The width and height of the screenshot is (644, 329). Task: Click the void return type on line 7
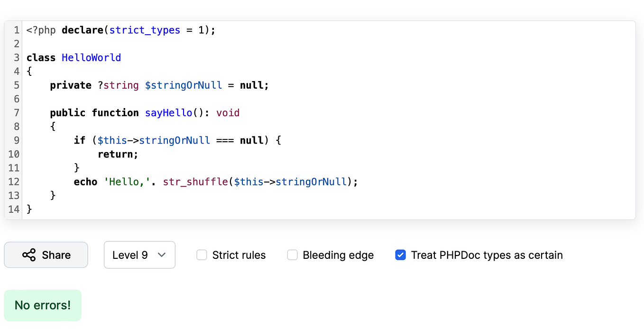click(228, 112)
